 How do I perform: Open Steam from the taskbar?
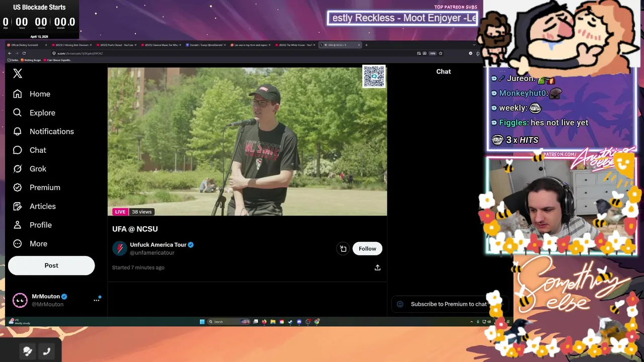tap(290, 322)
